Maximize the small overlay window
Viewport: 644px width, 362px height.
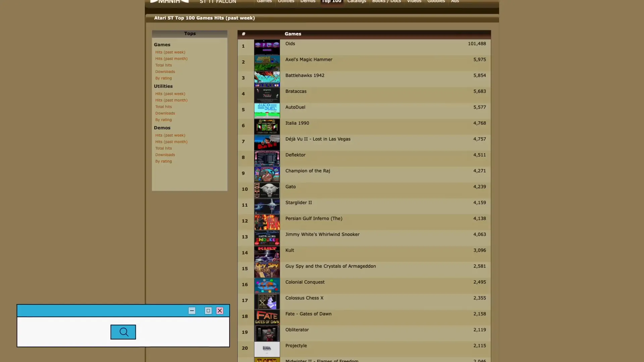point(208,311)
